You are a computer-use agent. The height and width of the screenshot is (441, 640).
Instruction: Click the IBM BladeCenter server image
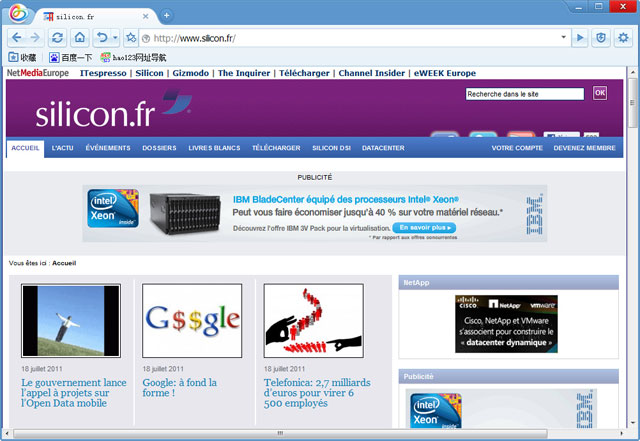(x=185, y=214)
